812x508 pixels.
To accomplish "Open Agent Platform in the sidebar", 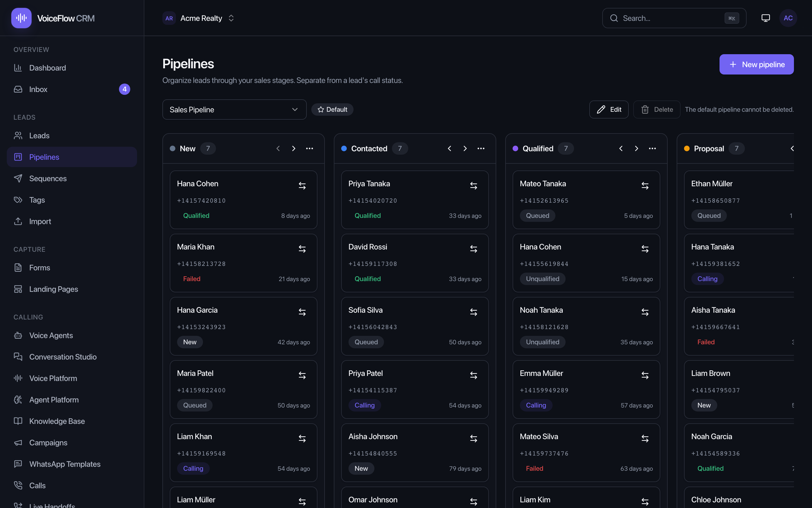I will tap(72, 400).
